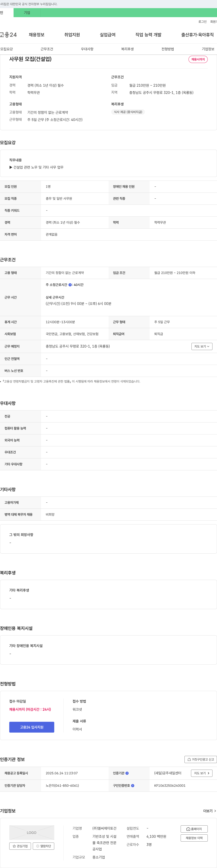Click the 모집 직종 value 총무 및 일반 사무원
Image resolution: width=217 pixels, height=868 pixels.
tap(59, 198)
